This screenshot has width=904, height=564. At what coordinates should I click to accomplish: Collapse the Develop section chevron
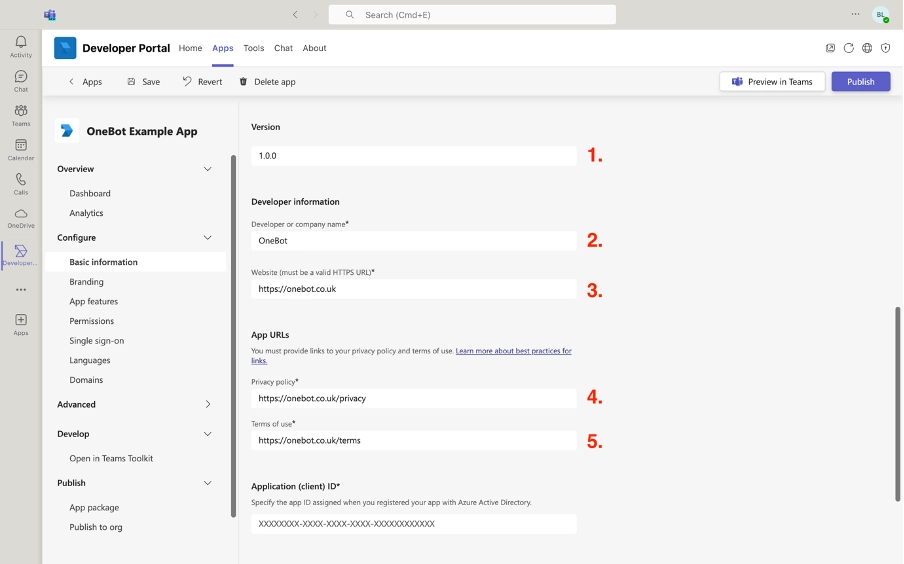pyautogui.click(x=208, y=434)
